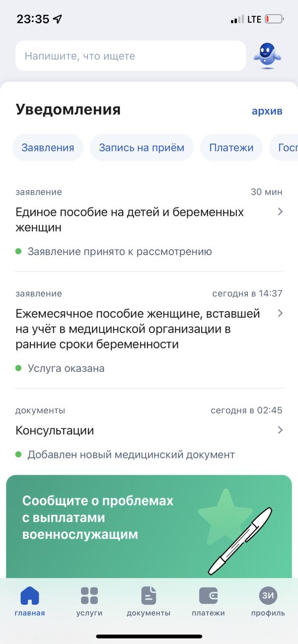Viewport: 298px width, 644px height.
Task: Select the Платежи filter chip
Action: (x=231, y=147)
